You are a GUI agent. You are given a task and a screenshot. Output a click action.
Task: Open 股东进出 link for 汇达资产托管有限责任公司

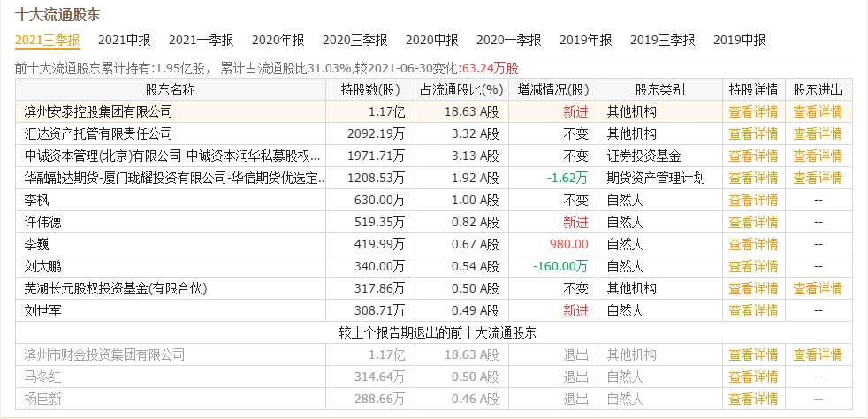pos(818,134)
